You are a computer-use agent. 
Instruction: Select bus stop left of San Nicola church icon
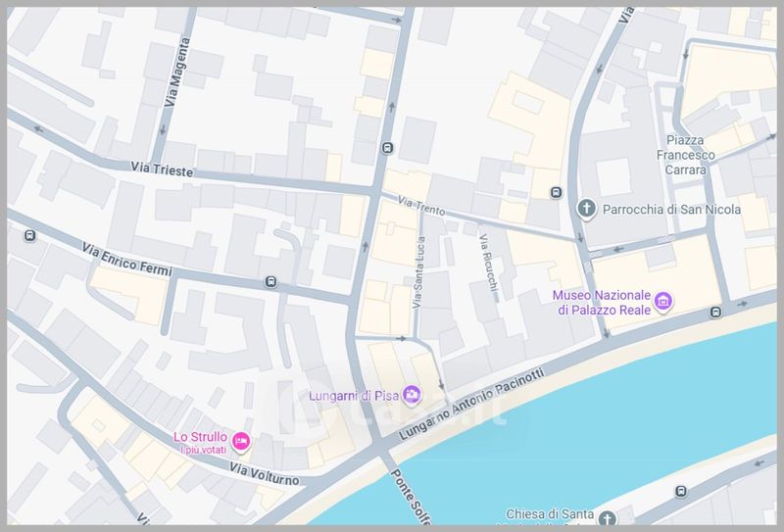coord(556,192)
